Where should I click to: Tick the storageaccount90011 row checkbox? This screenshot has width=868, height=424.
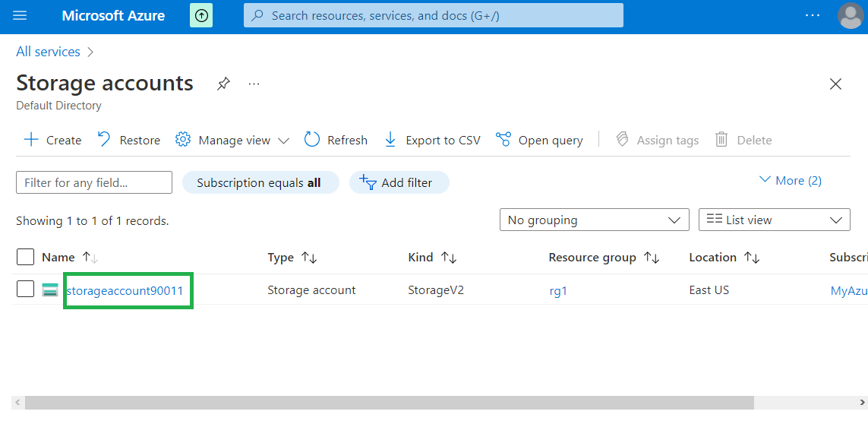pyautogui.click(x=26, y=289)
